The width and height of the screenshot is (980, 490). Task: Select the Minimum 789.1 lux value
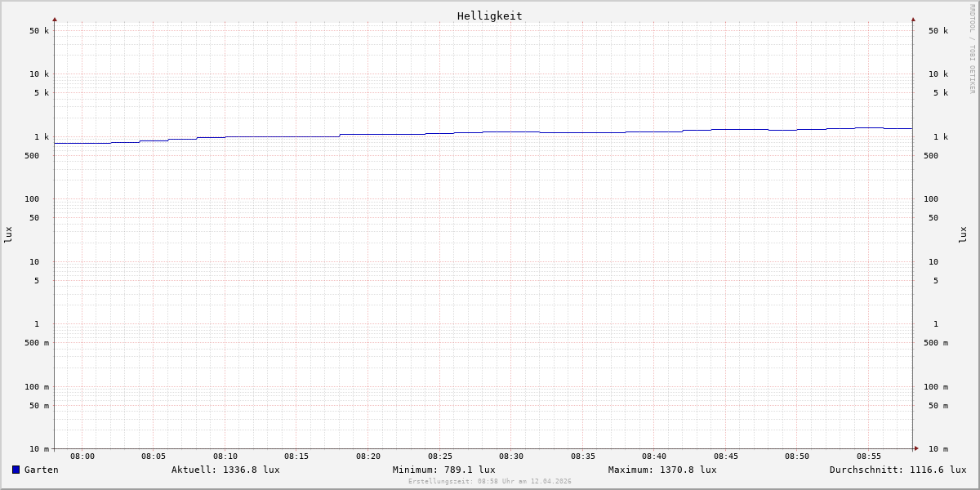(x=443, y=470)
